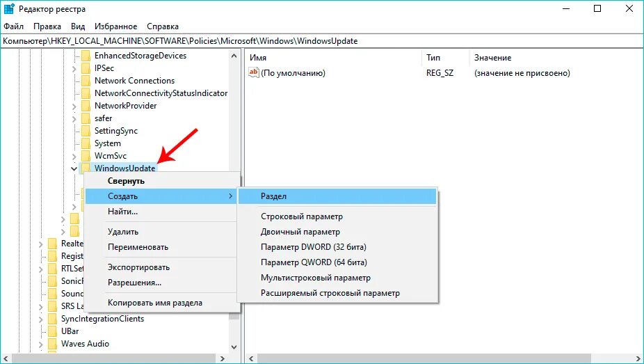Click the registry path address bar

point(321,41)
